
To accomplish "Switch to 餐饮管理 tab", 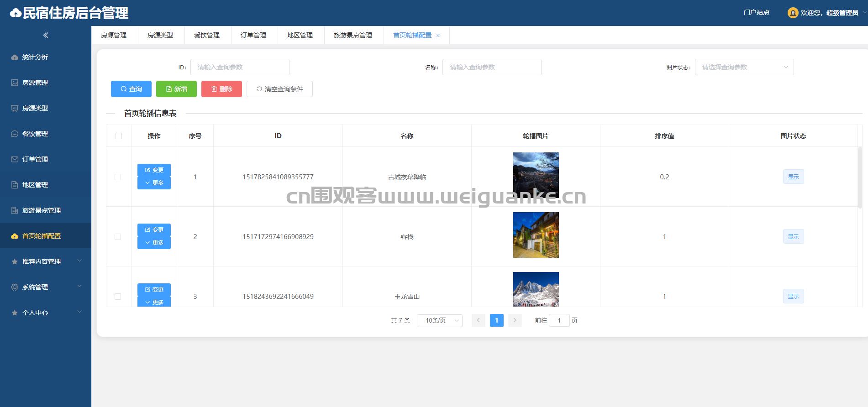I will (207, 35).
